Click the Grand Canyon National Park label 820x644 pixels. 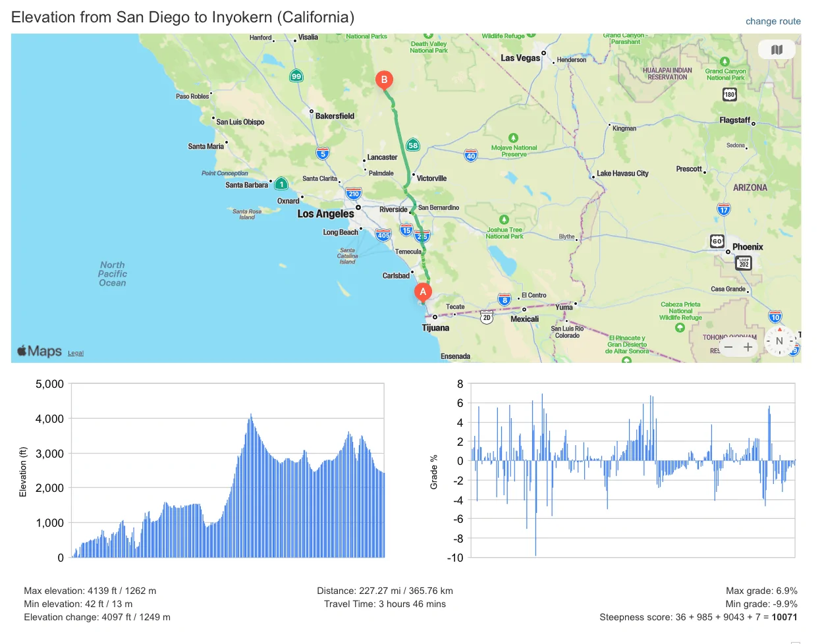725,74
